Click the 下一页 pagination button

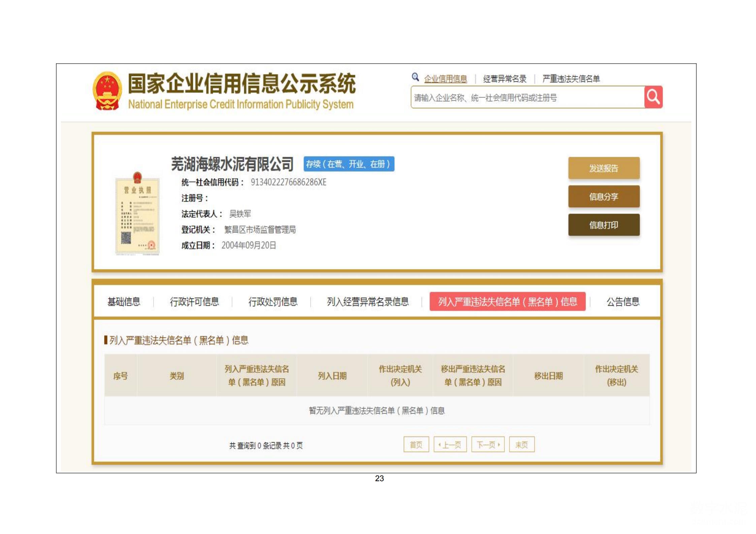(488, 444)
